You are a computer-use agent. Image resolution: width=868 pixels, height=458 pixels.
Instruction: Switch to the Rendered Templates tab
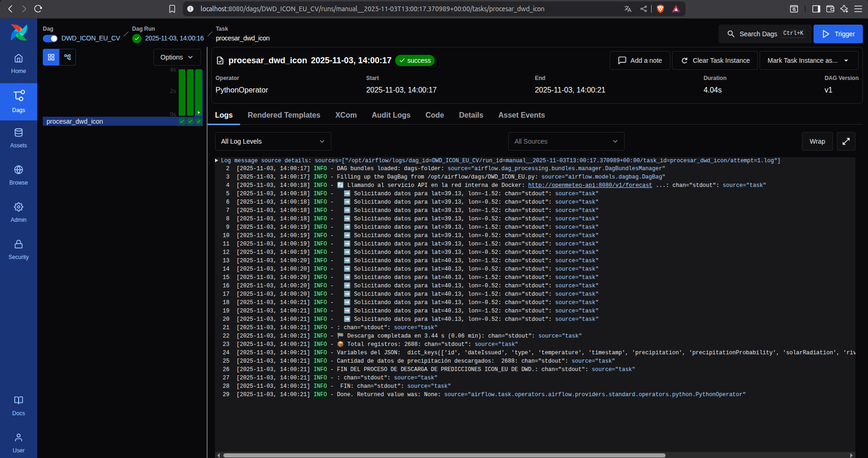tap(283, 115)
